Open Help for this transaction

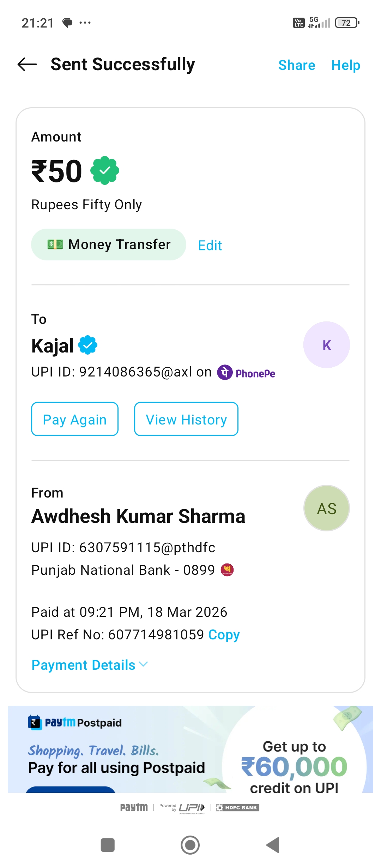[x=345, y=65]
